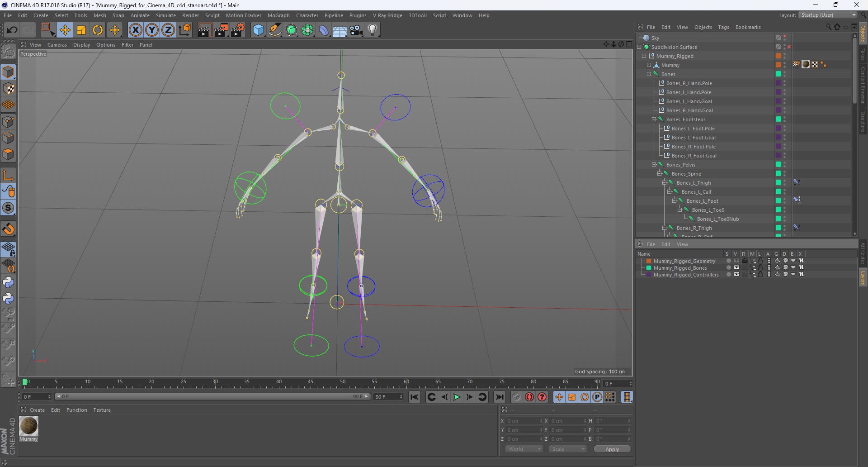Click the X position input field
The width and height of the screenshot is (868, 467).
click(x=524, y=421)
